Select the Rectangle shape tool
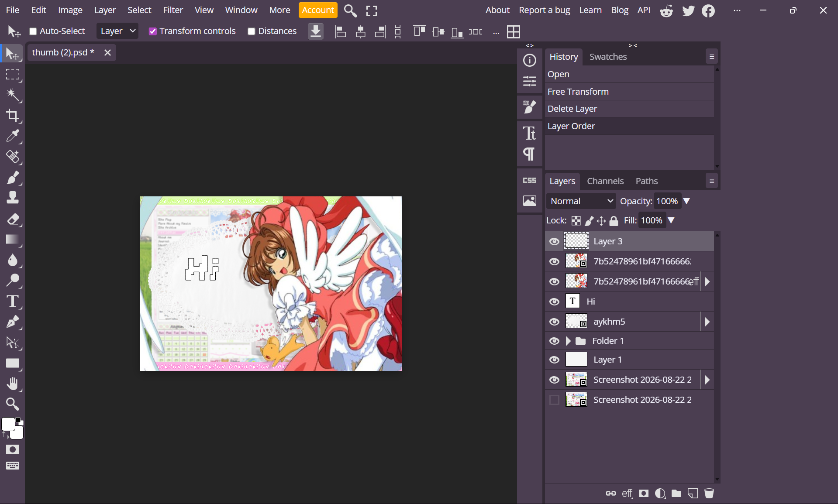 click(x=13, y=363)
